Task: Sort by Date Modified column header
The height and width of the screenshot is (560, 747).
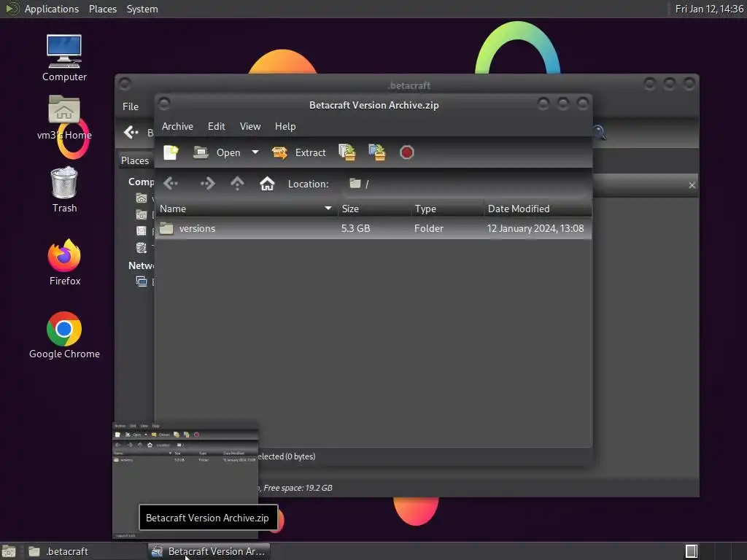Action: pos(538,209)
